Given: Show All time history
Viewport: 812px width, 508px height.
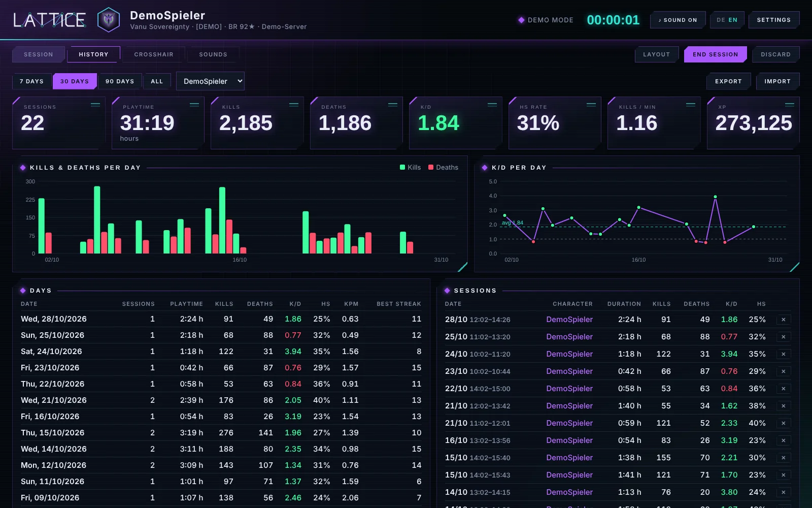Looking at the screenshot, I should (157, 81).
